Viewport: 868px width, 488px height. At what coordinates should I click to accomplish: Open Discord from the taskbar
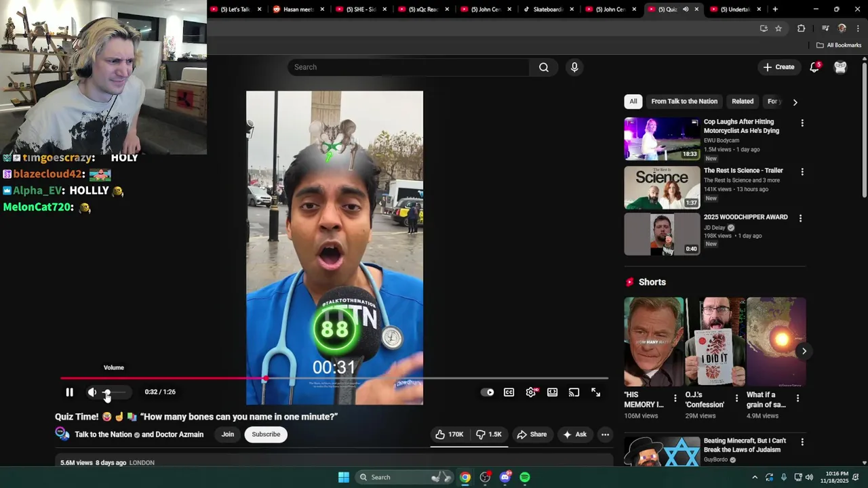[505, 477]
